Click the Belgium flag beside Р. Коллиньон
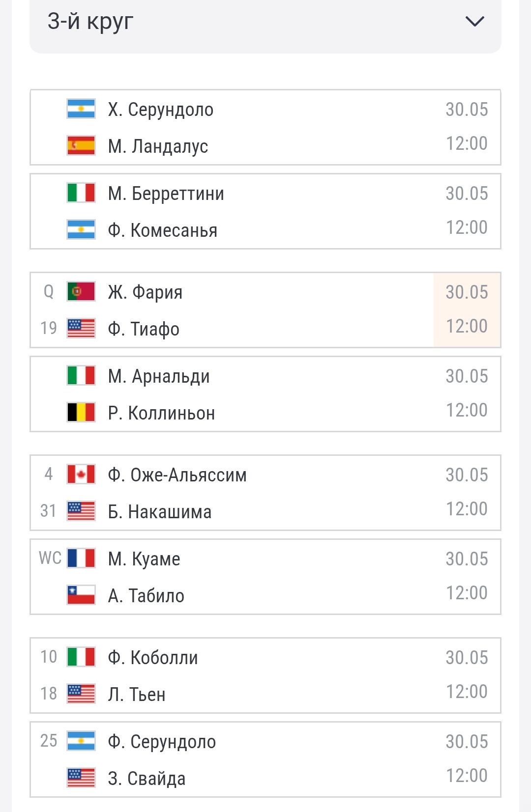Viewport: 531px width, 812px height. pos(81,413)
